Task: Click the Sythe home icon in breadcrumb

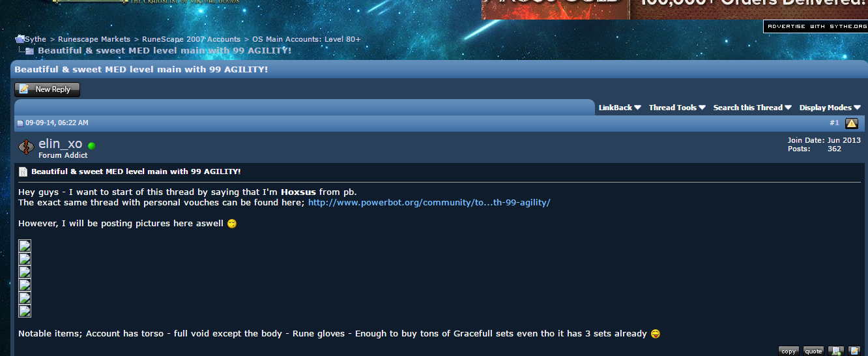Action: [20, 39]
